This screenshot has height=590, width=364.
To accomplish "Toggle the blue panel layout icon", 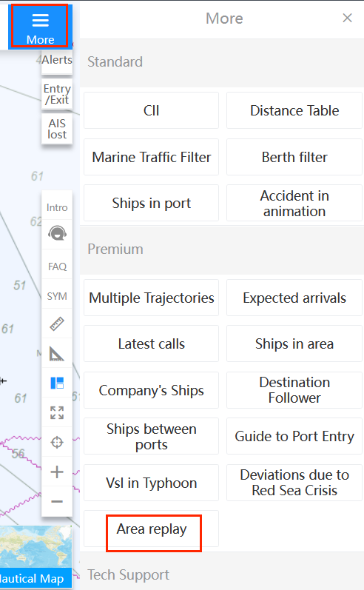I will pos(57,383).
